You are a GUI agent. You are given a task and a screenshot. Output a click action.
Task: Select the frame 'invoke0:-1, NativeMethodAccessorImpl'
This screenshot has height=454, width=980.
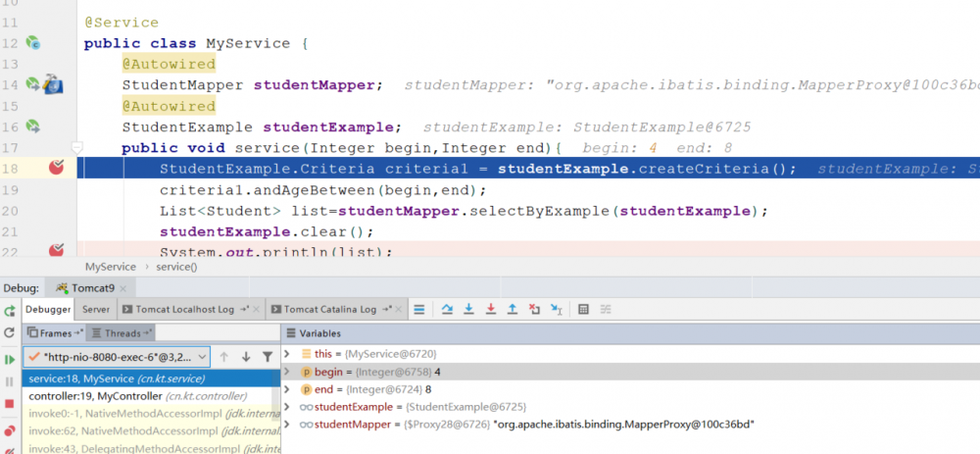[x=151, y=414]
